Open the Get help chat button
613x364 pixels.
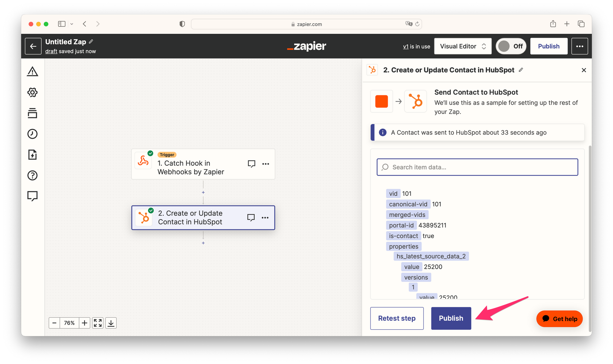click(x=559, y=319)
